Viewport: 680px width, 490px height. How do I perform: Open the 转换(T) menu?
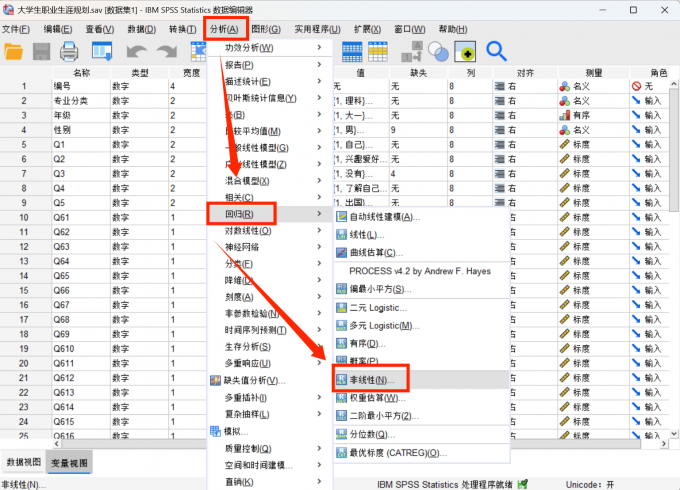tap(183, 29)
